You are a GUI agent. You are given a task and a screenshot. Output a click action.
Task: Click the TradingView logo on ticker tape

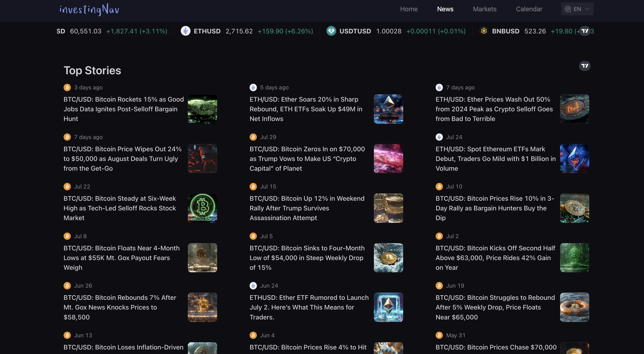click(x=585, y=31)
